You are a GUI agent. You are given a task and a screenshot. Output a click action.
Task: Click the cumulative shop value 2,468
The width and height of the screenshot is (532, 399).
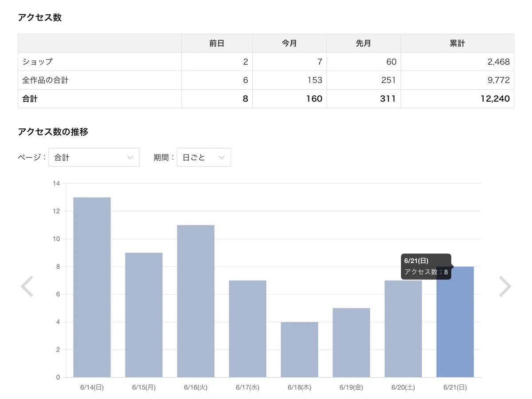click(x=498, y=62)
